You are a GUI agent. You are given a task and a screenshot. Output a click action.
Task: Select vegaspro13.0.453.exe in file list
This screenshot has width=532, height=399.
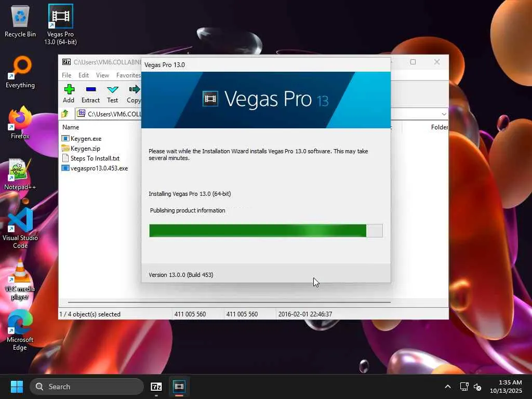[95, 168]
